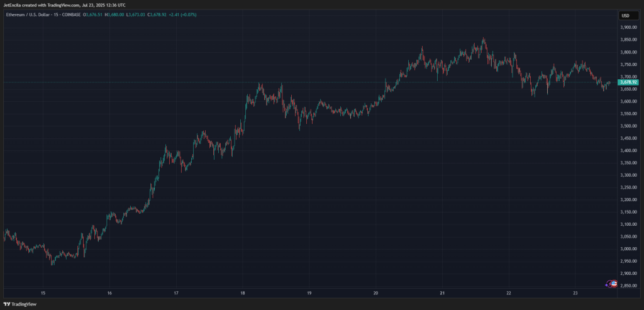
Task: Click the date label 18 on time axis
Action: click(242, 293)
